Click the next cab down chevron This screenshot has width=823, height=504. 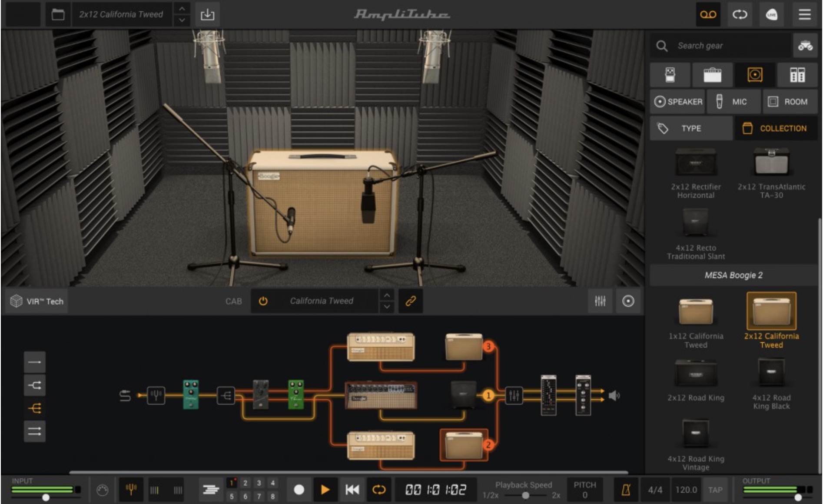387,307
